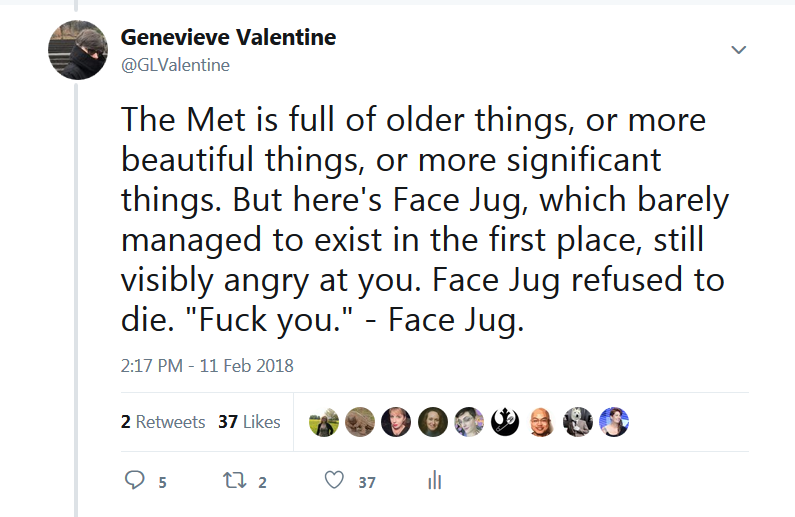Screen dimensions: 795x517
Task: Click the @GLValentine handle
Action: (x=175, y=65)
